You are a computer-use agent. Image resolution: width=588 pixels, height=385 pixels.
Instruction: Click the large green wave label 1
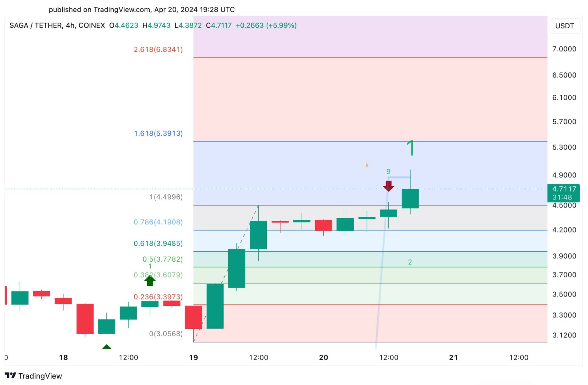pos(411,148)
